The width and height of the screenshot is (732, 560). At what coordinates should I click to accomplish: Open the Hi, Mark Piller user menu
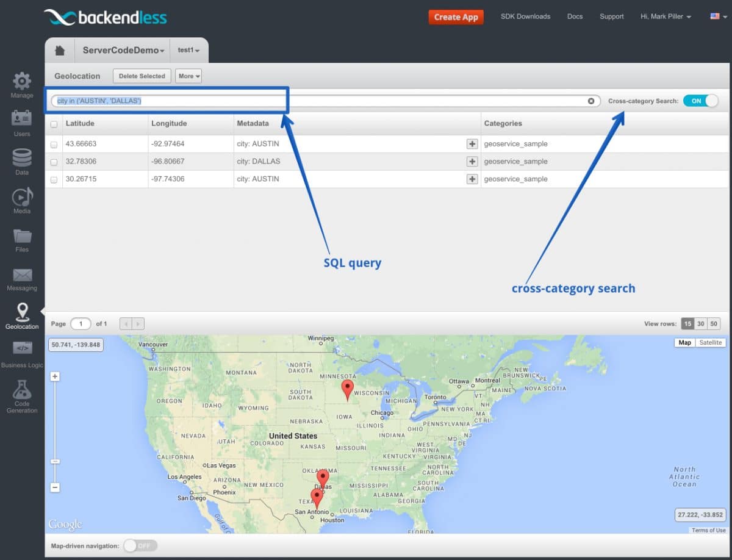pos(666,16)
